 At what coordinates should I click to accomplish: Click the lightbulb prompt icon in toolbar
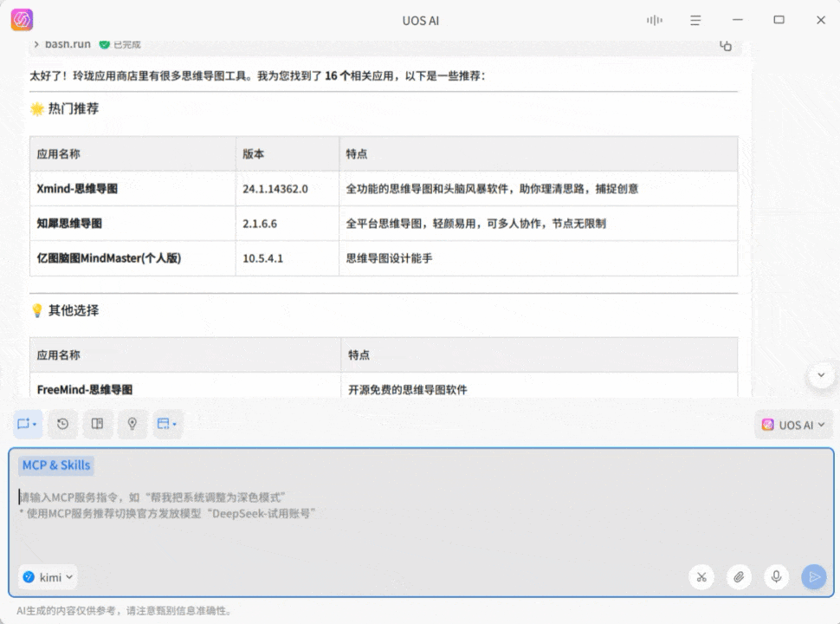132,424
